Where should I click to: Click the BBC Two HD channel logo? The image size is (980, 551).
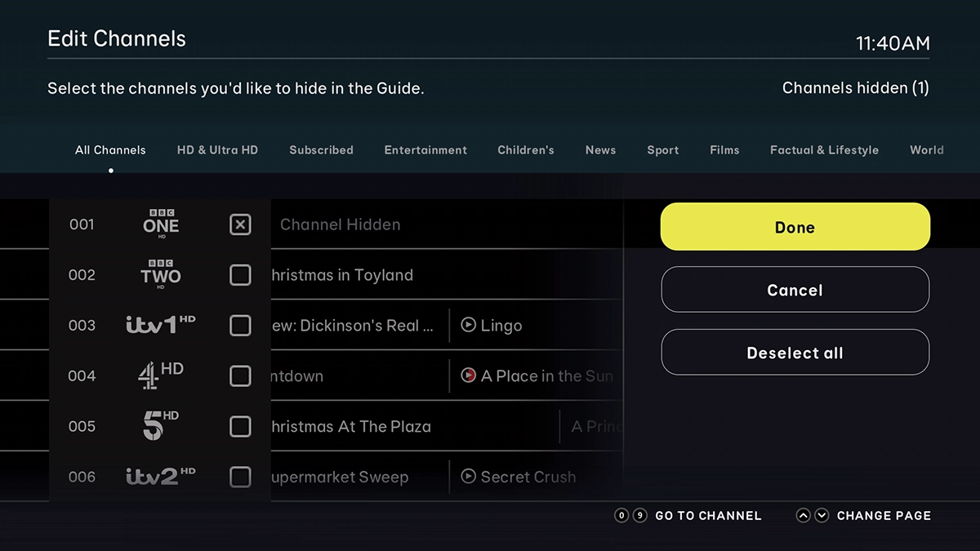[x=160, y=275]
